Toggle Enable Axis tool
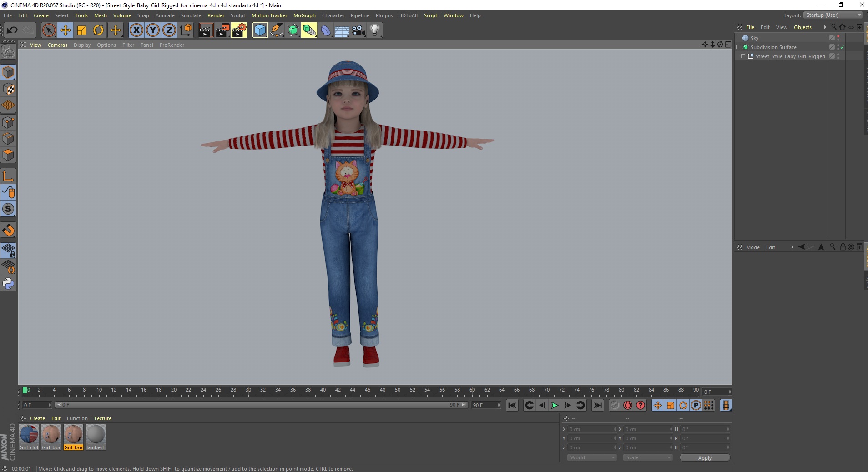The height and width of the screenshot is (472, 868). [8, 176]
